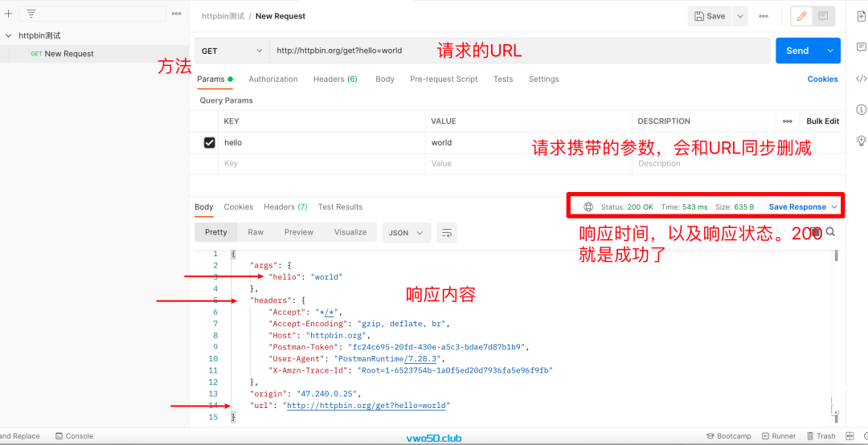Click the empty Key field
Viewport: 868px width, 445px height.
(x=321, y=164)
